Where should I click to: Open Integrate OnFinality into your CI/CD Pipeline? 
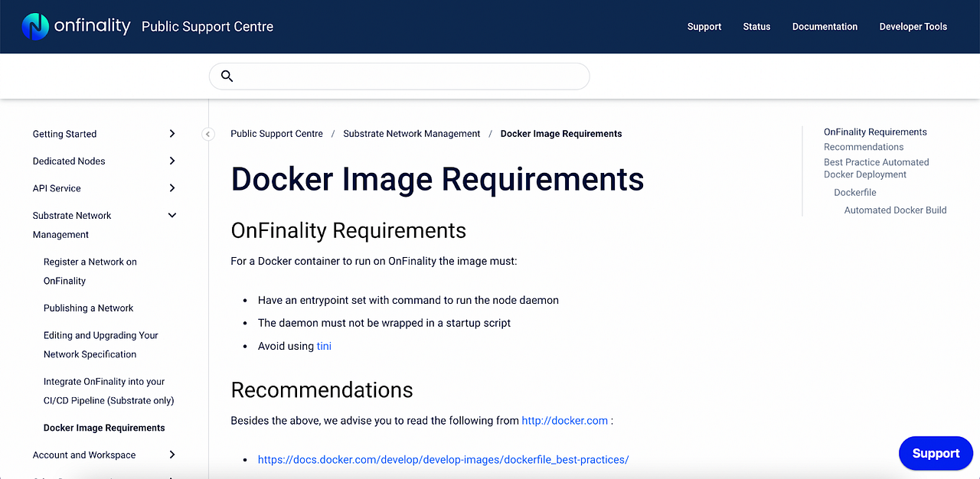[109, 391]
